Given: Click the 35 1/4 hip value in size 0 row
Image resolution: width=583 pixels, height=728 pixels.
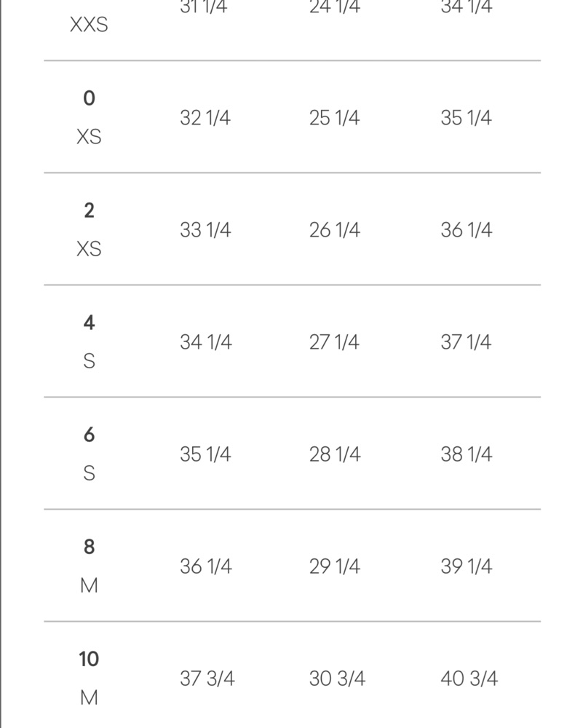Looking at the screenshot, I should pos(466,117).
